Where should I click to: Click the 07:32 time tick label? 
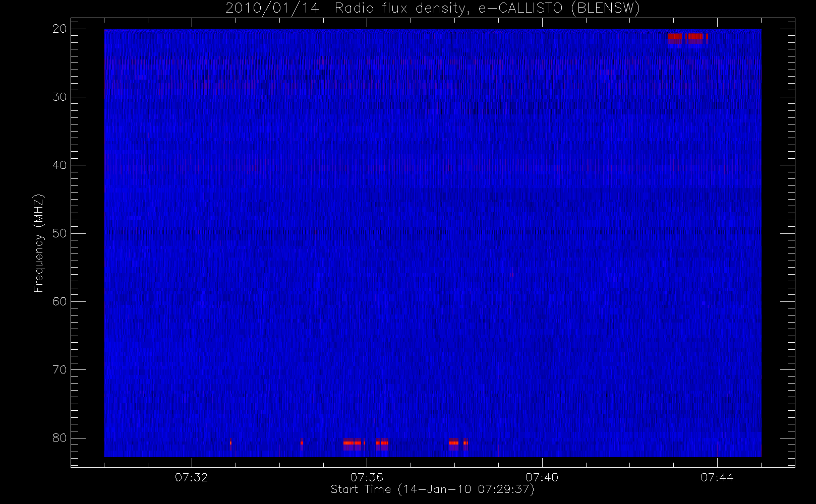coord(192,477)
